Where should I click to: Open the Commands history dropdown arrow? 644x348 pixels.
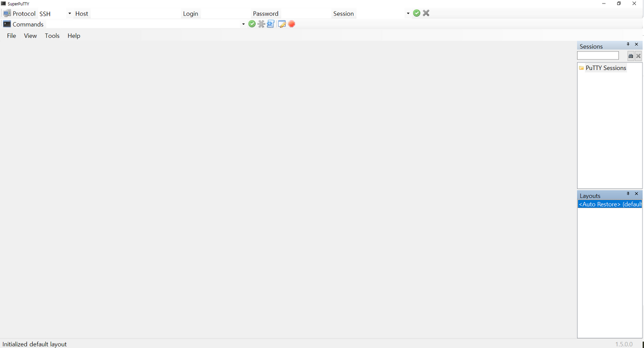coord(244,24)
